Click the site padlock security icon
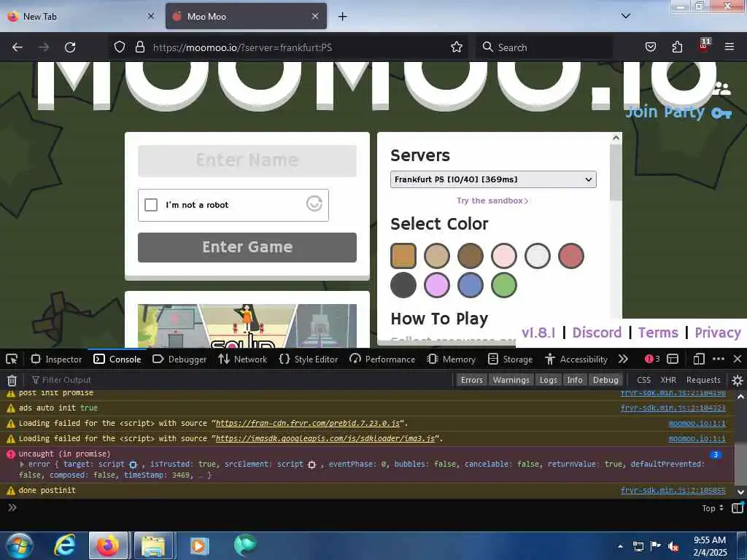The height and width of the screenshot is (560, 747). [x=139, y=47]
